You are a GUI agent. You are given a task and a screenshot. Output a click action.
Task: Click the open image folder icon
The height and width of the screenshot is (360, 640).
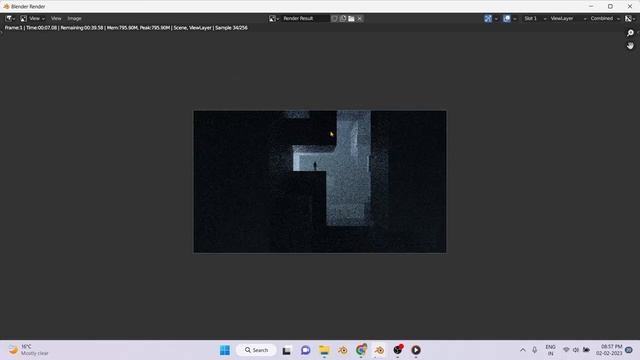[x=351, y=18]
